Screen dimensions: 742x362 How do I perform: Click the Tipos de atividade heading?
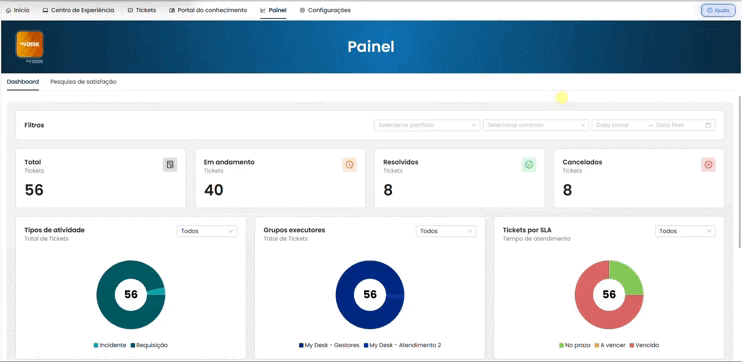54,230
